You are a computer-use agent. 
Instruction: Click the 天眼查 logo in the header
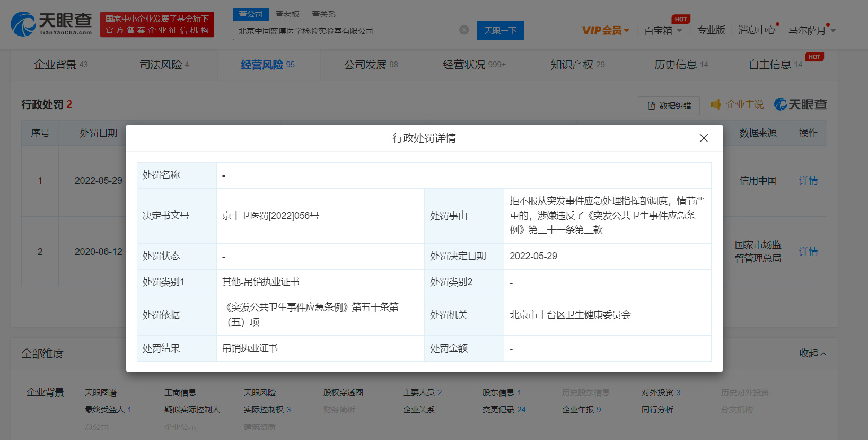(x=51, y=24)
